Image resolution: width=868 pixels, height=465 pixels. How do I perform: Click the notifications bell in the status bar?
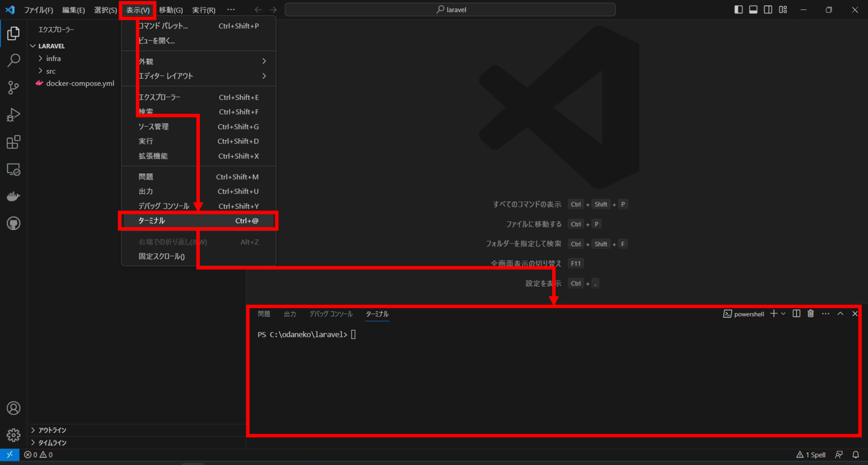click(856, 454)
